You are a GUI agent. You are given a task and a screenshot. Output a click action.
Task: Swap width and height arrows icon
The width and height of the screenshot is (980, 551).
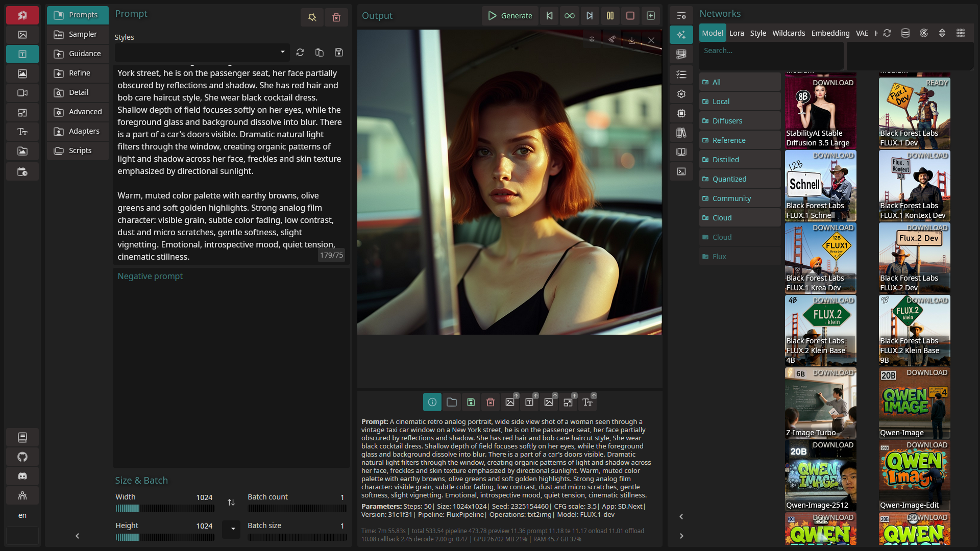(231, 502)
